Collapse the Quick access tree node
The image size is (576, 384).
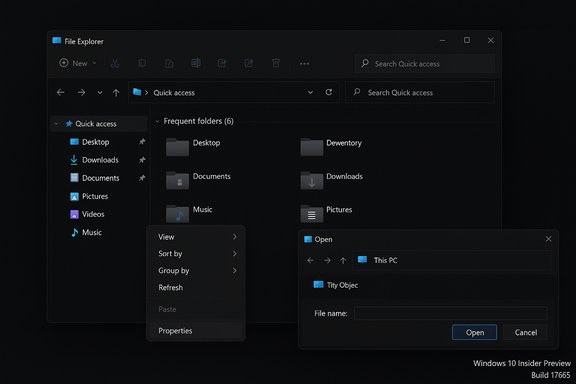[x=56, y=124]
